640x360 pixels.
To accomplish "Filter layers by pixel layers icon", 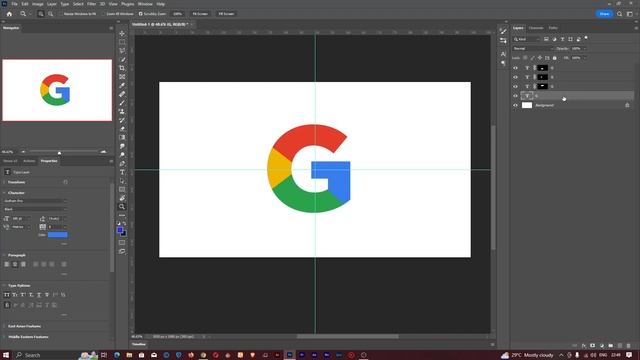I will (546, 39).
